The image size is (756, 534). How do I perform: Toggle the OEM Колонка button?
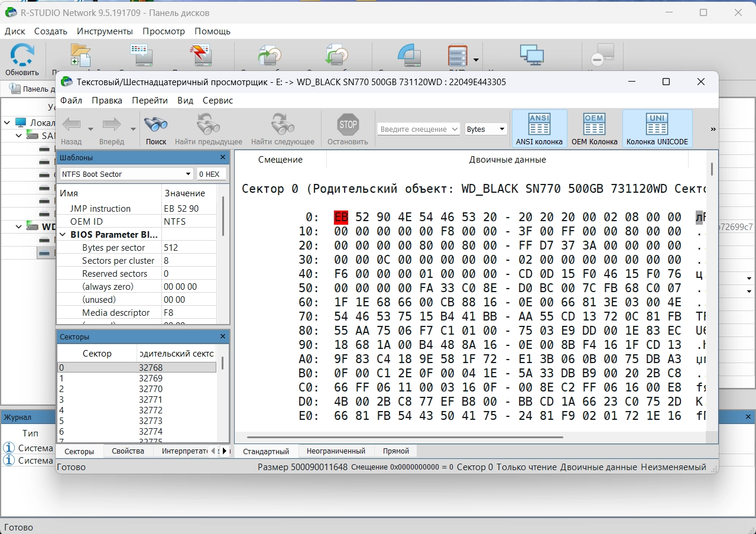pos(594,129)
